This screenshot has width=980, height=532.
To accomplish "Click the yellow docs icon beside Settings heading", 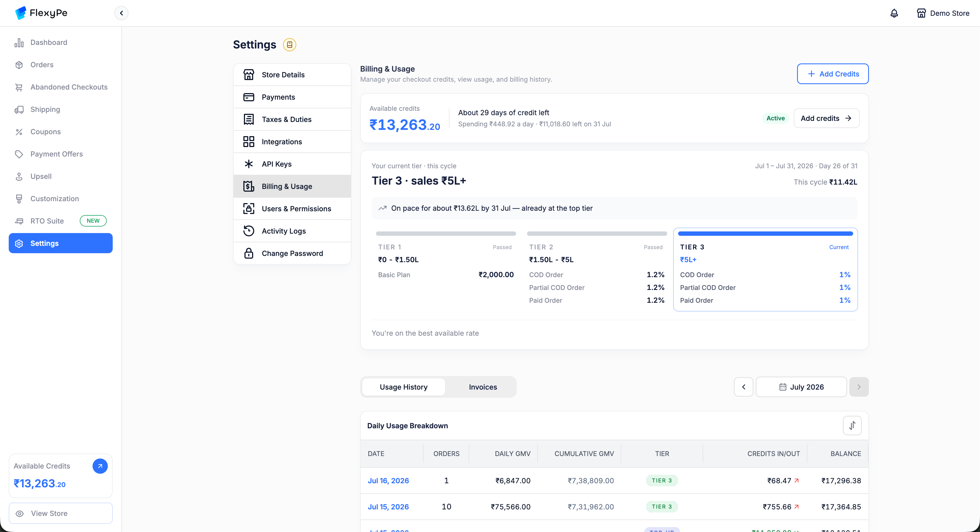I will point(290,45).
